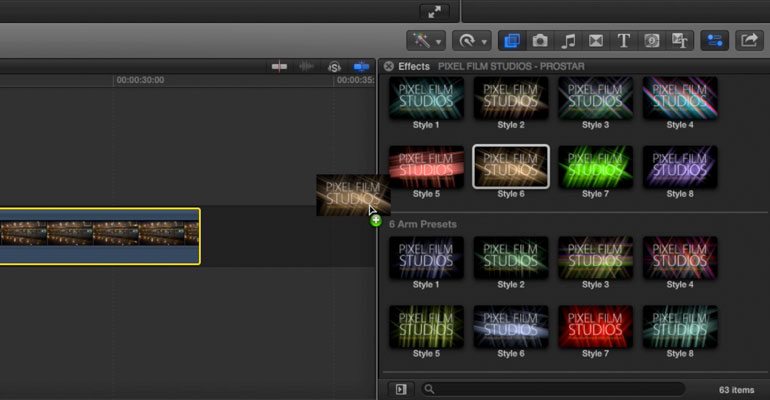Select blue-white Style 6 under 6 Arm Presets
770x400 pixels.
(x=511, y=327)
